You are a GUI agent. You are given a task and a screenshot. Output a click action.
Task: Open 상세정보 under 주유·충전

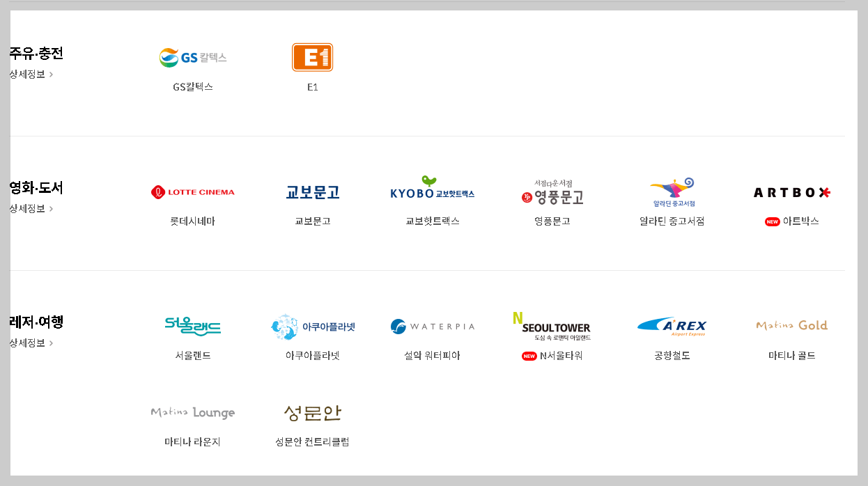31,74
